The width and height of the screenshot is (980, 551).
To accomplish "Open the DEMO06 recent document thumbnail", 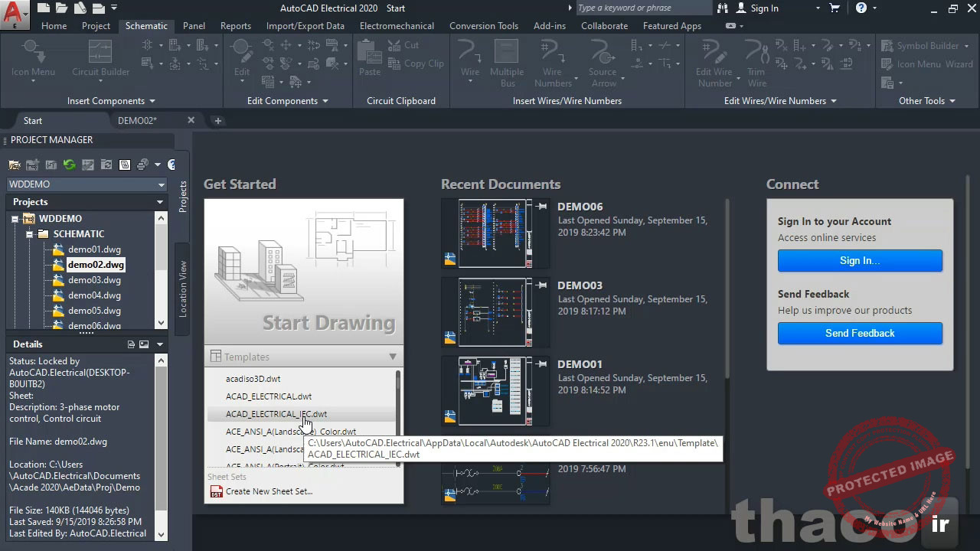I will 495,233.
